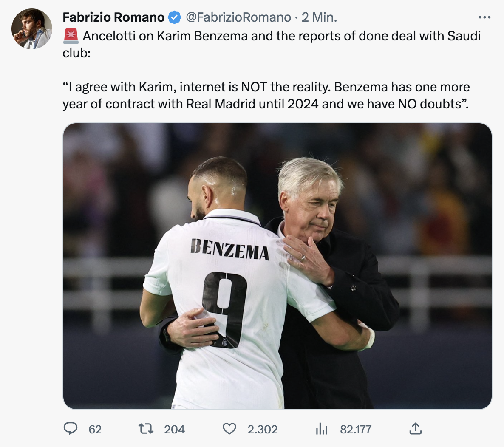The image size is (504, 447).
Task: Share the tweet using the upload arrow icon
Action: point(415,429)
